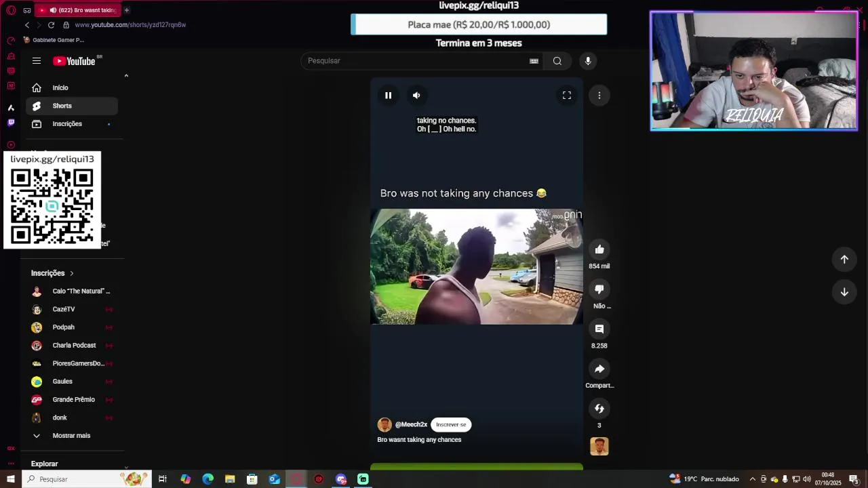Select the 'Bro wasnt taking' browser tab
The image size is (868, 488).
coord(78,10)
